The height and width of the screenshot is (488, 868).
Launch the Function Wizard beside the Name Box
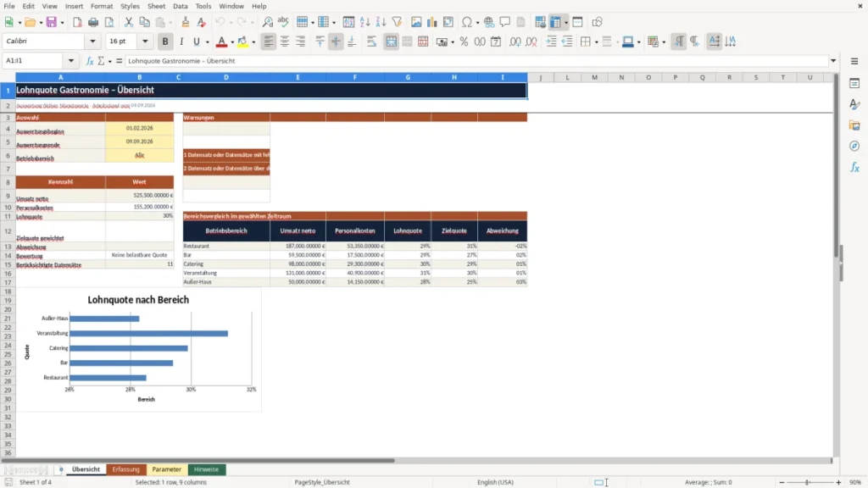pyautogui.click(x=90, y=61)
